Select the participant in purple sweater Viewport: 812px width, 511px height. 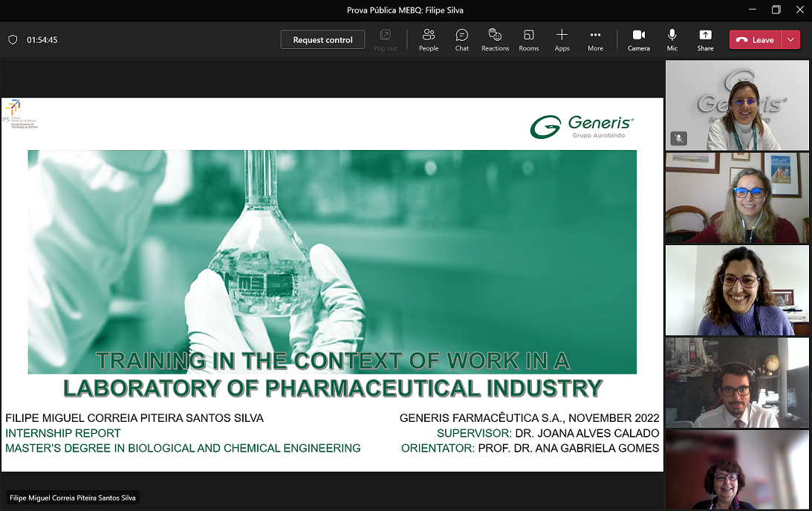click(x=737, y=290)
